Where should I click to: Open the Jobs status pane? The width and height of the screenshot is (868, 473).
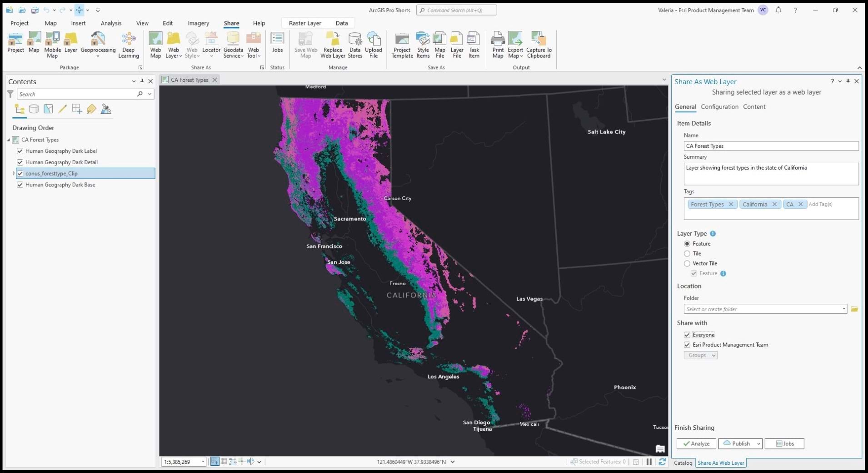pyautogui.click(x=277, y=43)
